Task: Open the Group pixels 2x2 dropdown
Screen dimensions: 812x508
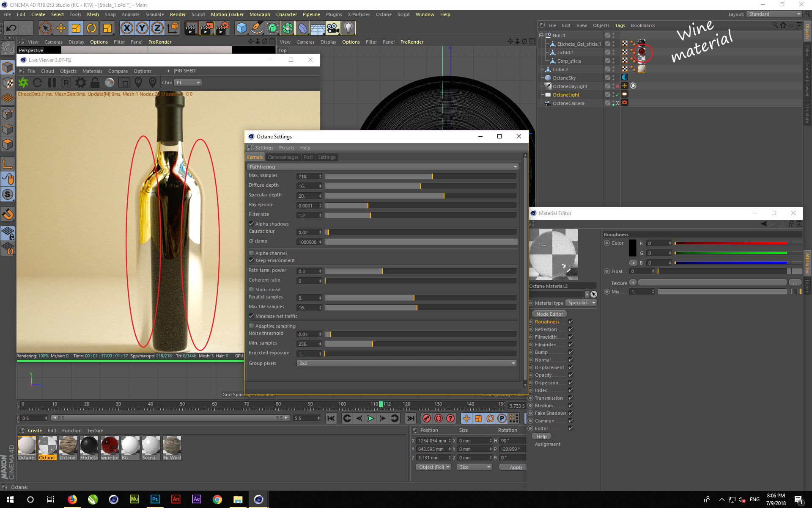Action: pyautogui.click(x=406, y=363)
